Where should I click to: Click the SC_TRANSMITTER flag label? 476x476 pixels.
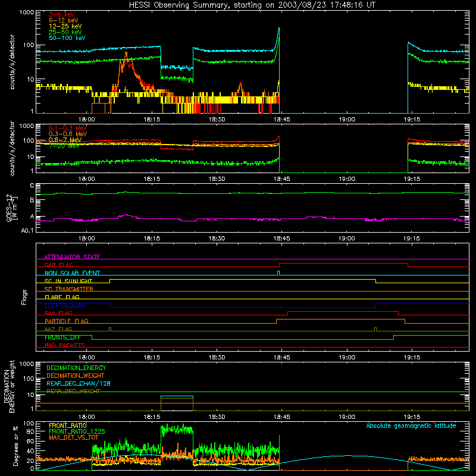click(x=69, y=289)
